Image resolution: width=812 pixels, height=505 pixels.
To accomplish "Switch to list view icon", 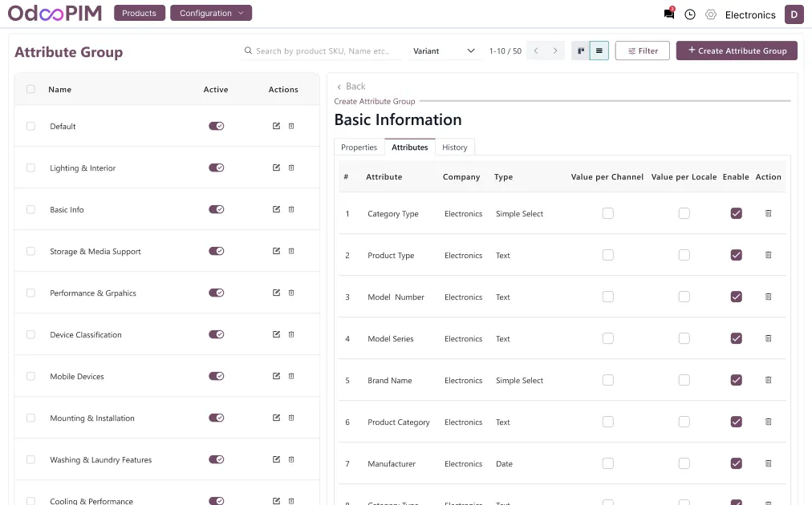I will point(599,51).
